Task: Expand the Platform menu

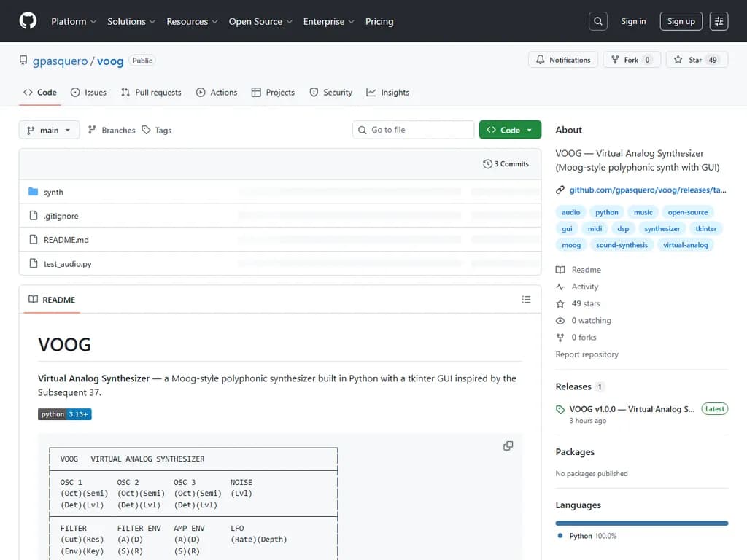Action: click(74, 21)
